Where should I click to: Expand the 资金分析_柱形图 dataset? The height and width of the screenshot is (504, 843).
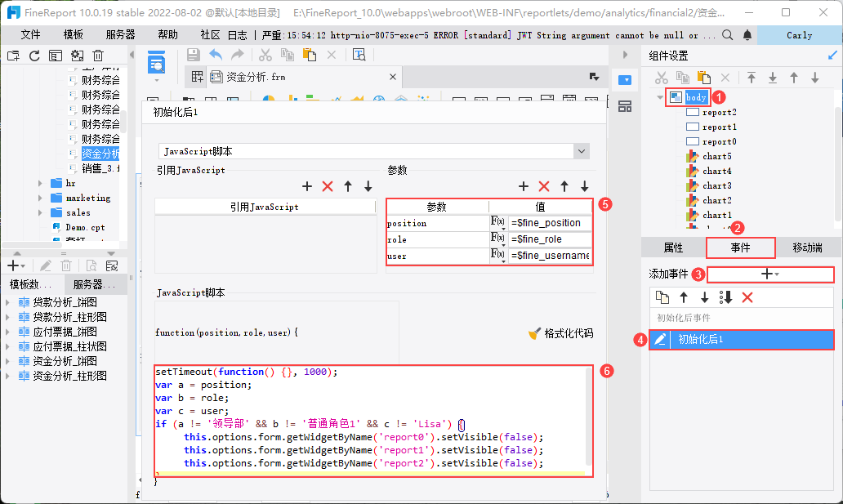click(7, 376)
